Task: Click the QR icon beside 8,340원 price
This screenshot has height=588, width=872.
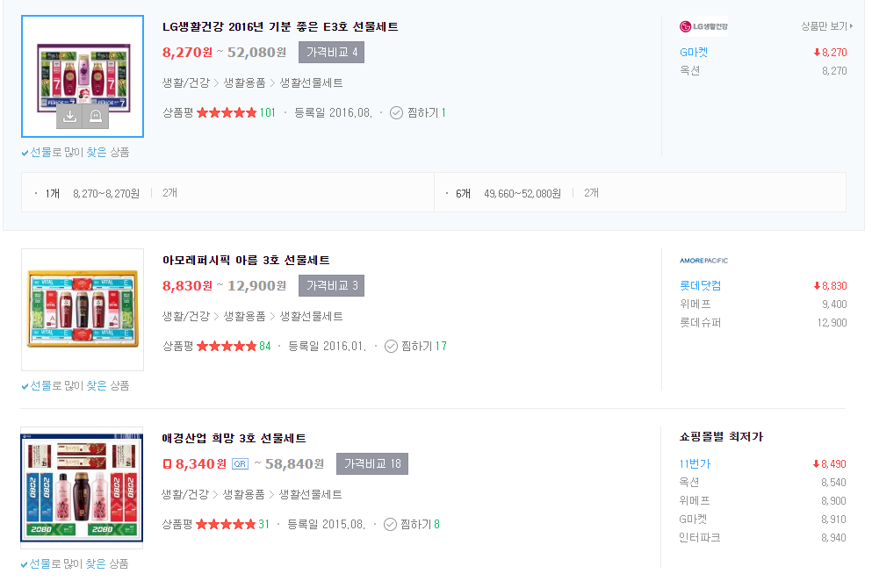Action: (240, 463)
